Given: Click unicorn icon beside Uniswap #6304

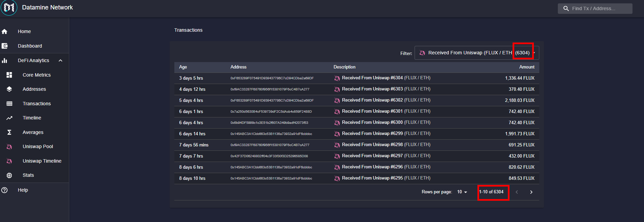Looking at the screenshot, I should point(337,78).
